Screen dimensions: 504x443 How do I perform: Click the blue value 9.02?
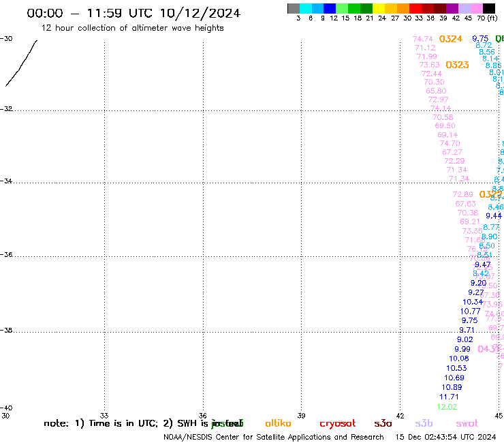pyautogui.click(x=464, y=339)
